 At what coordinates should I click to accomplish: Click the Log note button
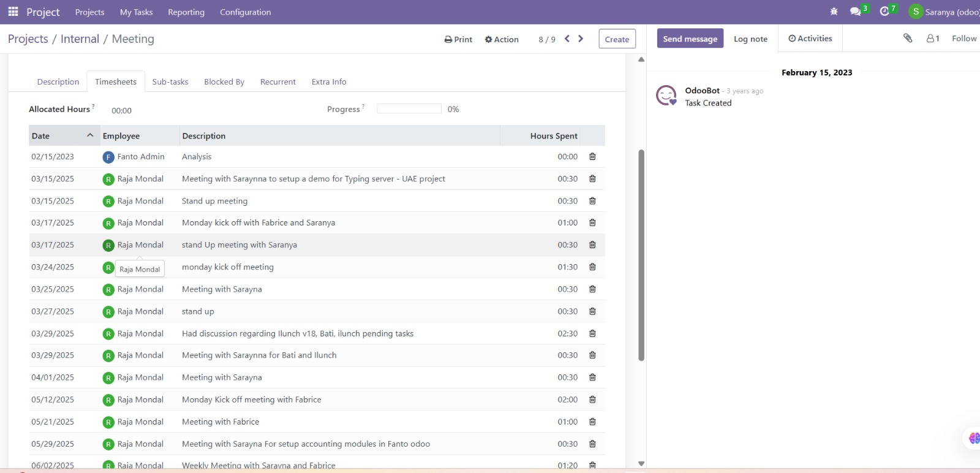click(x=750, y=39)
